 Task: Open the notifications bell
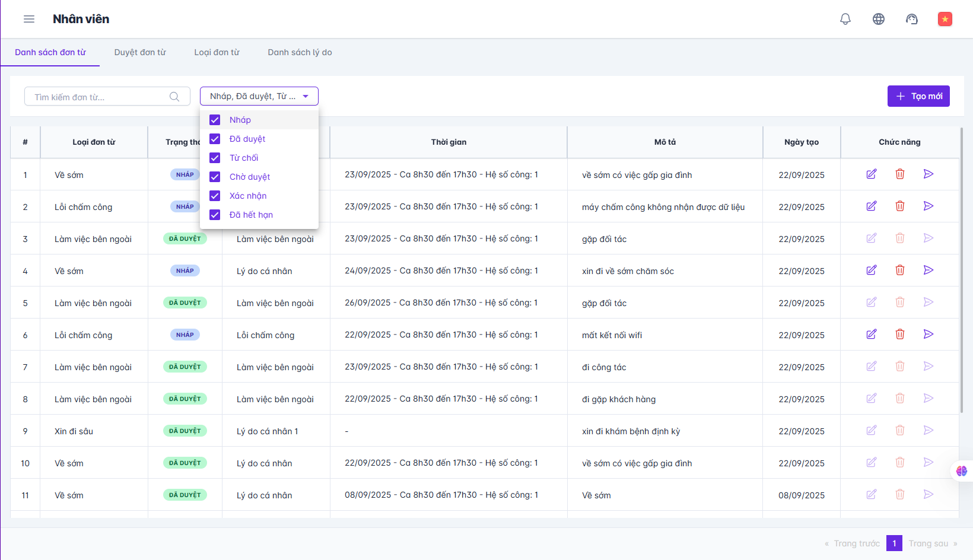[x=845, y=19]
